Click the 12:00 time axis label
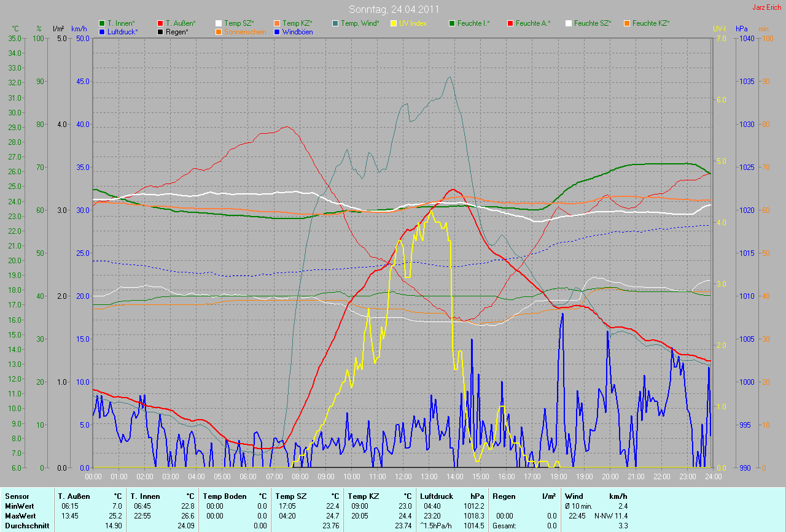The width and height of the screenshot is (786, 532). pyautogui.click(x=403, y=476)
